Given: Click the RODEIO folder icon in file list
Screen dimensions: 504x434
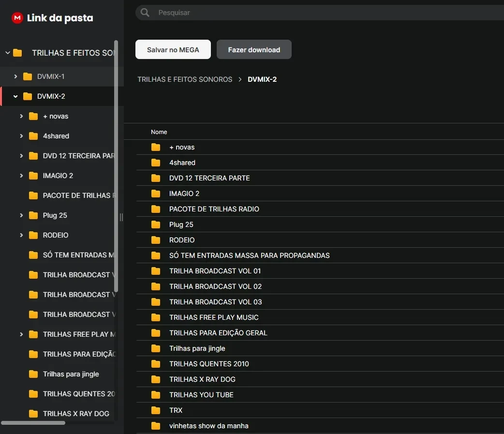Looking at the screenshot, I should (x=156, y=240).
